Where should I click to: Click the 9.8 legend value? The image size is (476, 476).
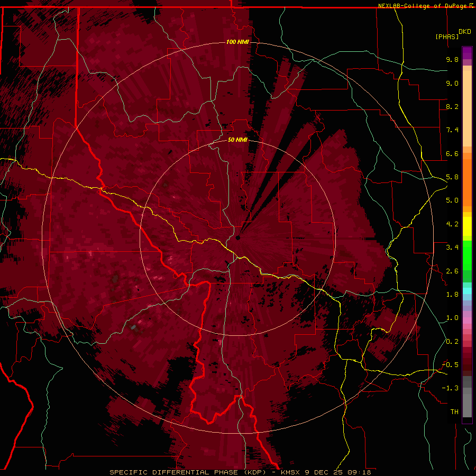coord(452,60)
